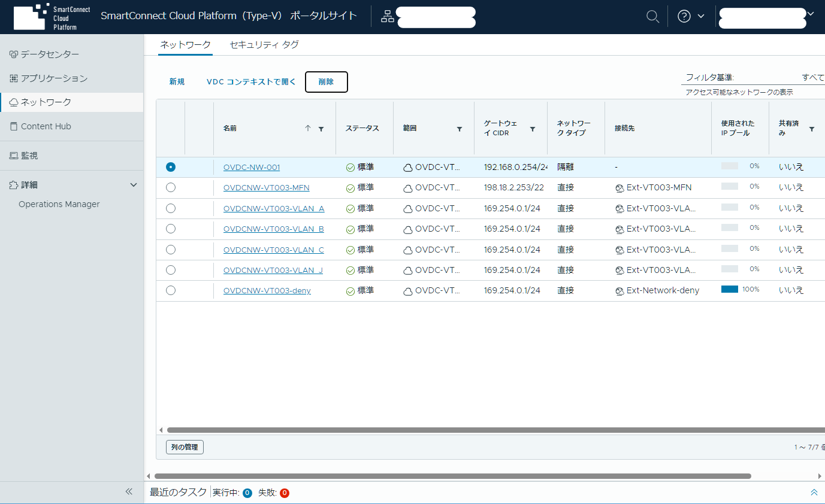
Task: Click the search magnifier icon in header
Action: coord(653,17)
